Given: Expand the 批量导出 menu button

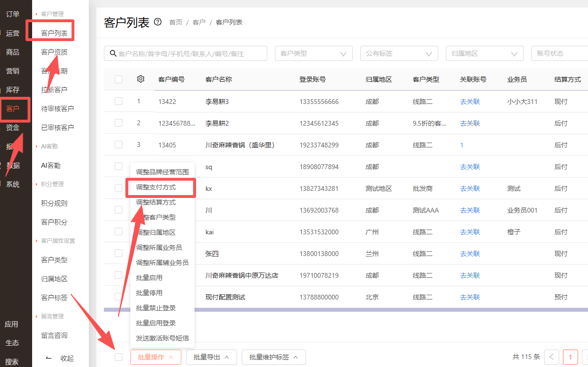Looking at the screenshot, I should coord(211,357).
